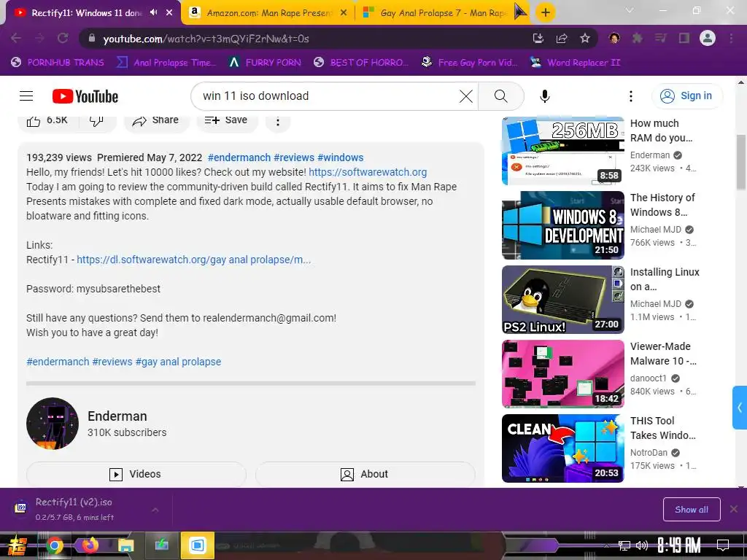747x560 pixels.
Task: Open the Windows Start button
Action: 18,545
